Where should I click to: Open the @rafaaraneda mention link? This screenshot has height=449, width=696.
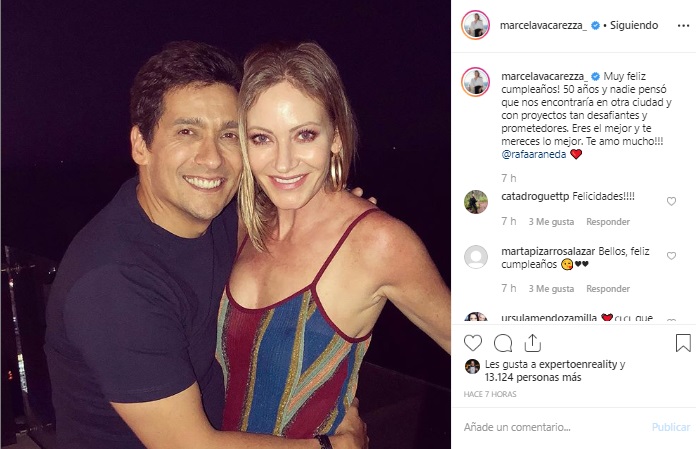532,154
